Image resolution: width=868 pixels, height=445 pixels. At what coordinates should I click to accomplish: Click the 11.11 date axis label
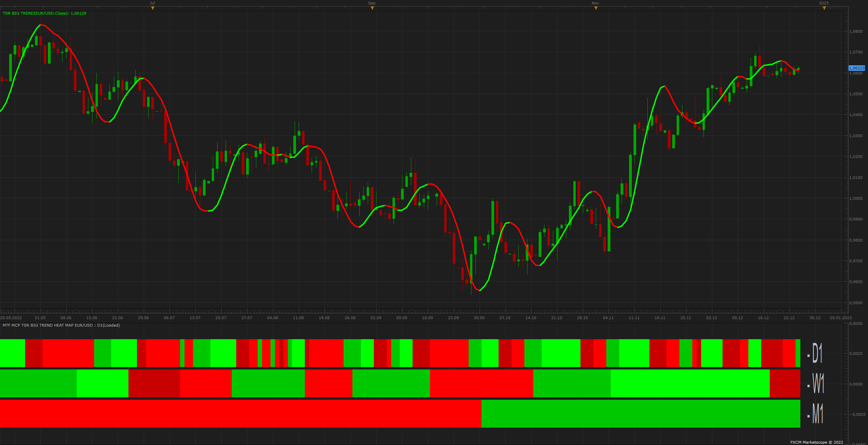(634, 318)
